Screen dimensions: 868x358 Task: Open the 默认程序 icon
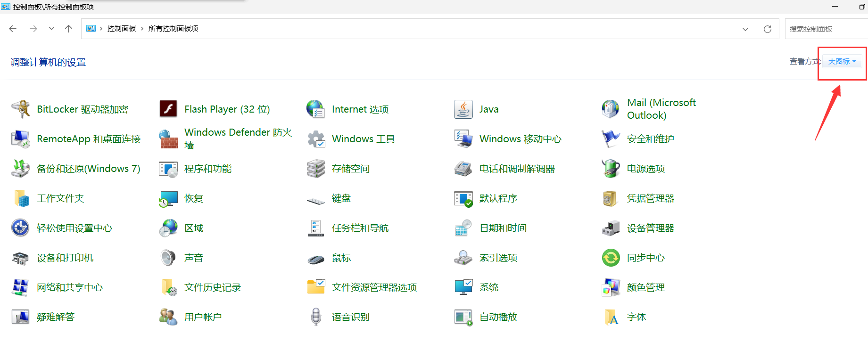463,198
